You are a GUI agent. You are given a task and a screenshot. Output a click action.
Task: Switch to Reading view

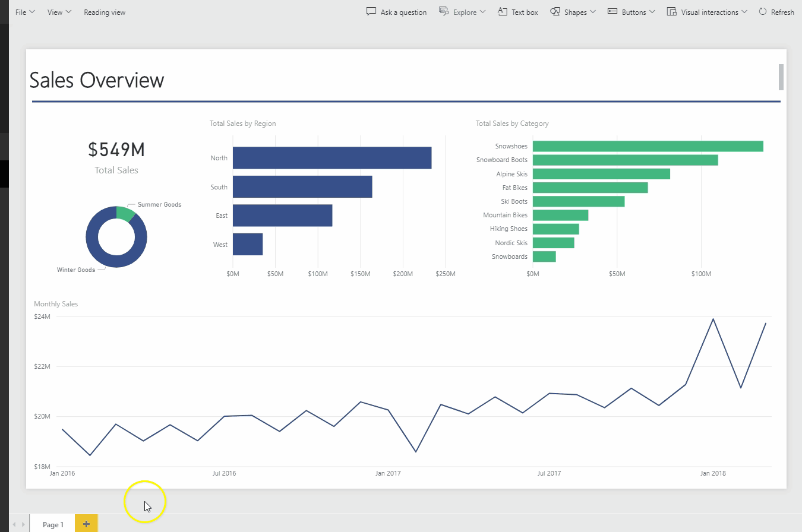[105, 12]
